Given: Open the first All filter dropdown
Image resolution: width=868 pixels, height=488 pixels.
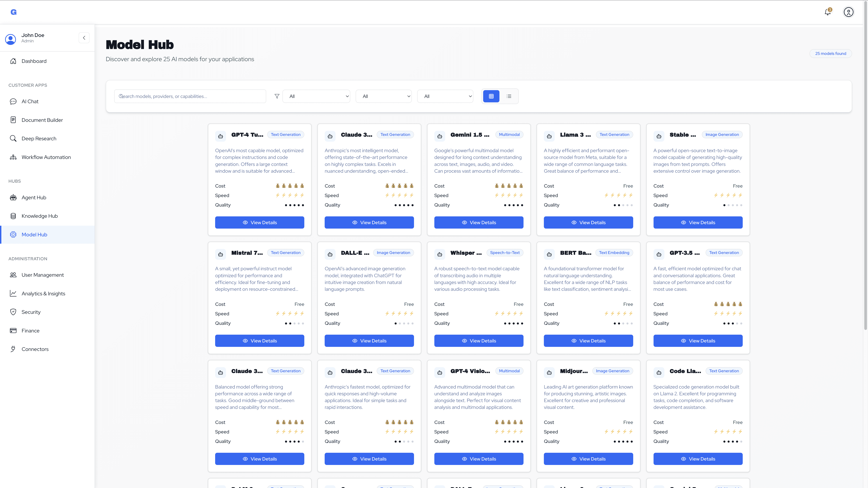Looking at the screenshot, I should [x=316, y=96].
